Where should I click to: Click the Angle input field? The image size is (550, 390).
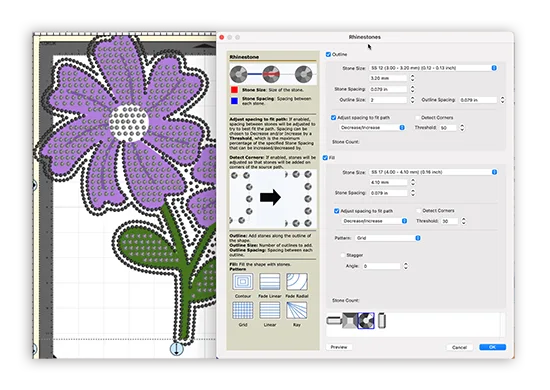point(381,266)
